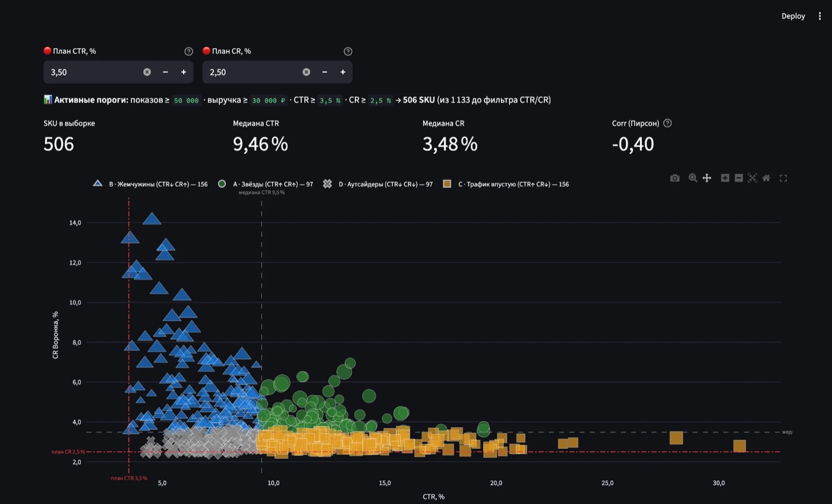Open the chart in fullscreen mode
This screenshot has height=504, width=832.
tap(783, 178)
